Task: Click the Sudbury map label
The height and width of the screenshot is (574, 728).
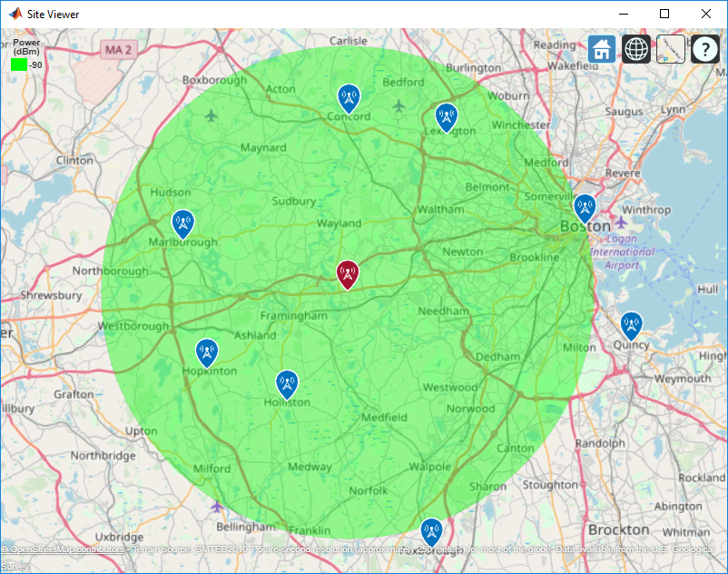Action: [294, 201]
